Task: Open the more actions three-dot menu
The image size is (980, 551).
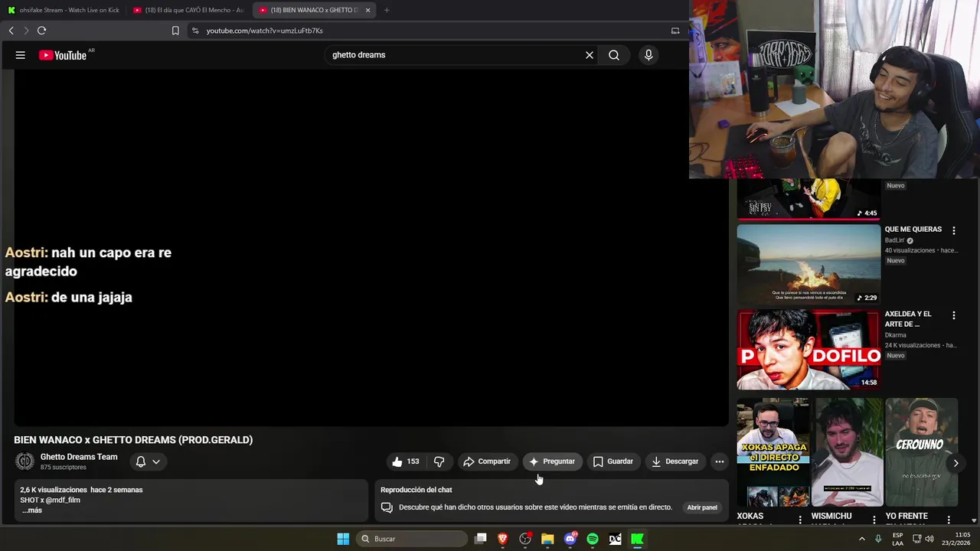Action: (719, 461)
